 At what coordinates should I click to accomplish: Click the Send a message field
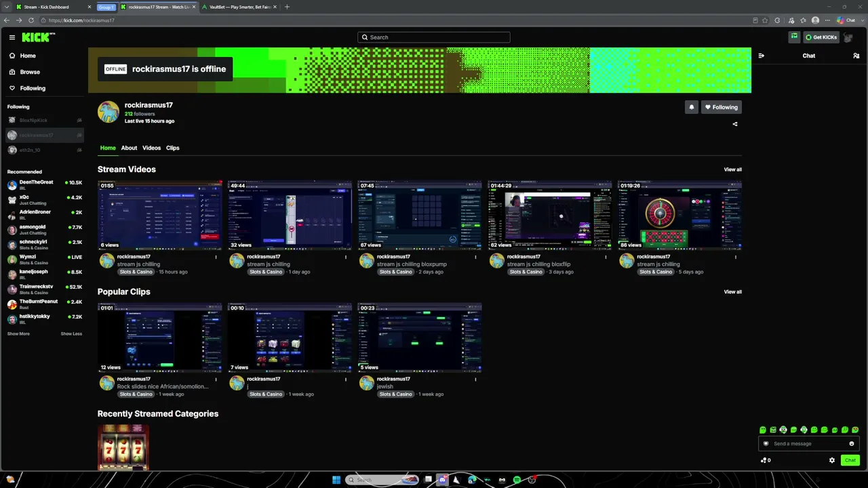809,444
